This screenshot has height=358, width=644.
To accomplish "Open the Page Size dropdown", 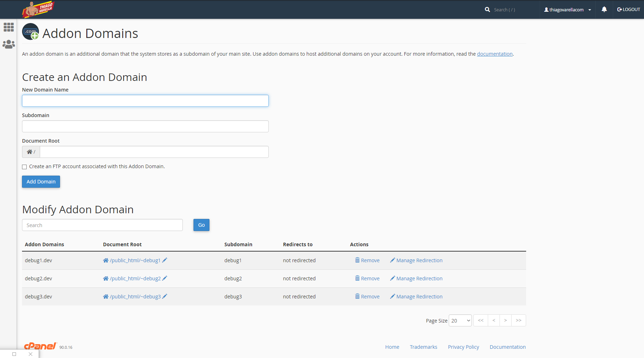I will tap(460, 320).
